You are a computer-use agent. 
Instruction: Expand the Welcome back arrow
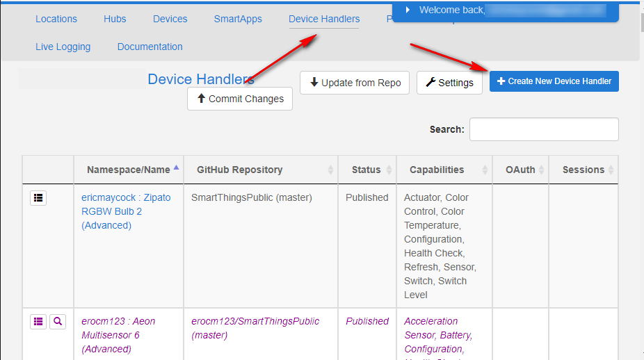click(408, 10)
